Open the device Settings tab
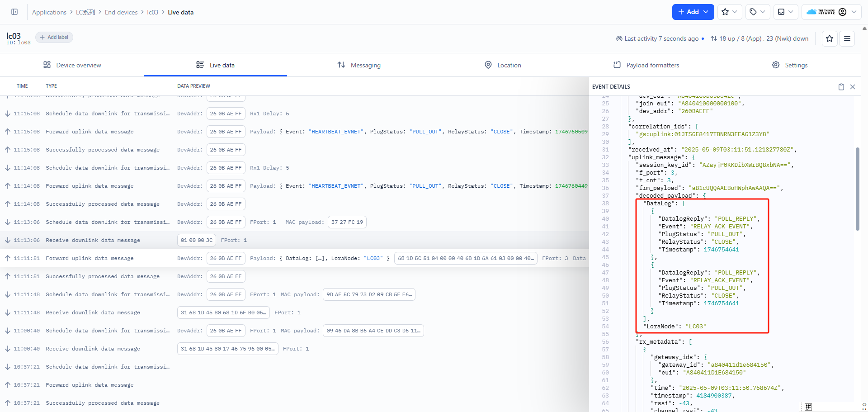 (790, 65)
